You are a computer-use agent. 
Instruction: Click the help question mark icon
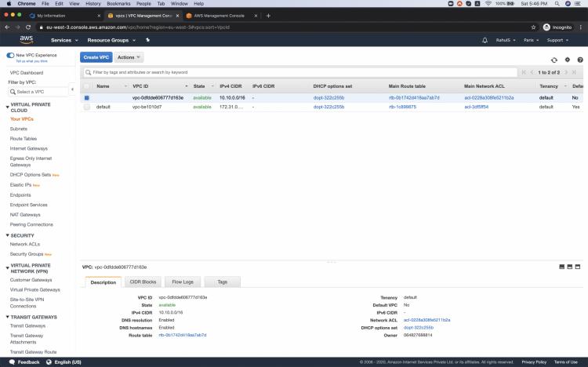(580, 58)
